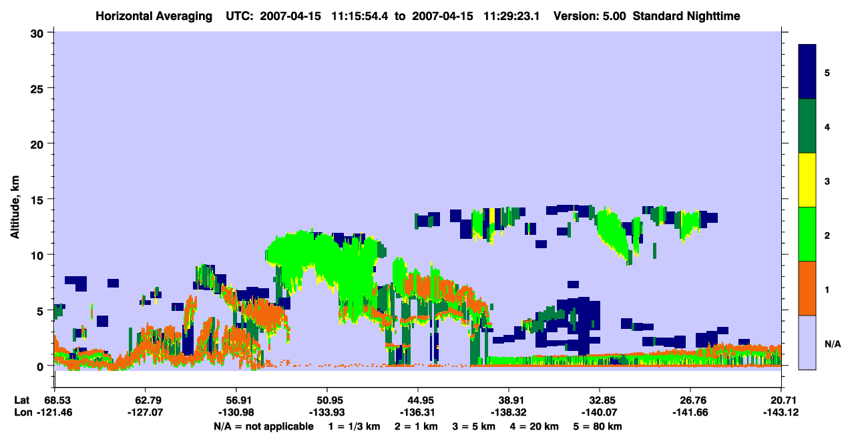
Task: Click the '2 = 1 km' legend entry
Action: click(415, 426)
